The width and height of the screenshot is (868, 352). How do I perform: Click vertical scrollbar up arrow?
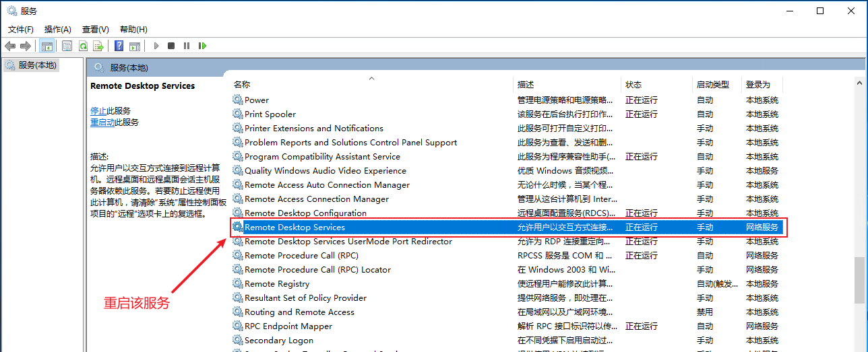(859, 83)
